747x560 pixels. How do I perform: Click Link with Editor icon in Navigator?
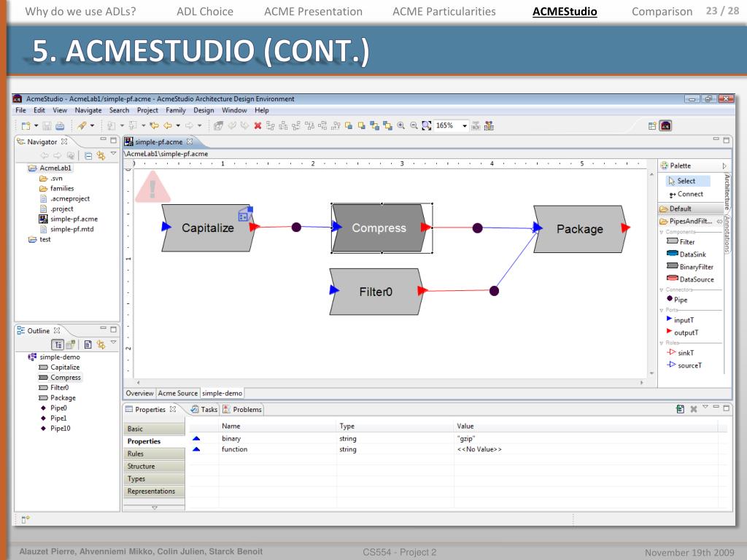[x=101, y=155]
